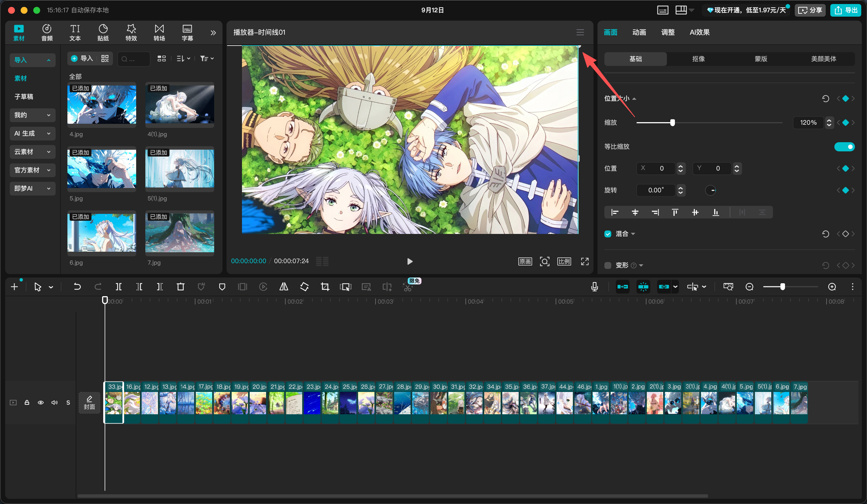This screenshot has width=867, height=504.
Task: Uncheck the 混合 checkbox
Action: (608, 234)
